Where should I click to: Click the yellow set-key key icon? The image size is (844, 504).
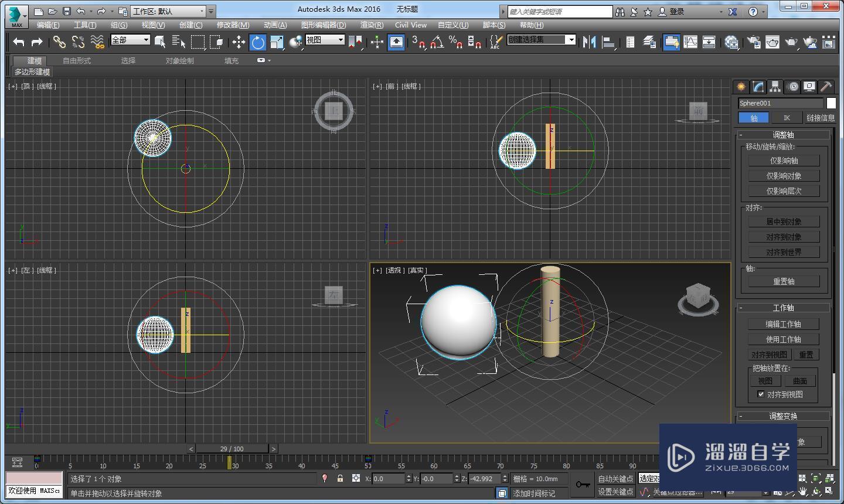coord(583,485)
